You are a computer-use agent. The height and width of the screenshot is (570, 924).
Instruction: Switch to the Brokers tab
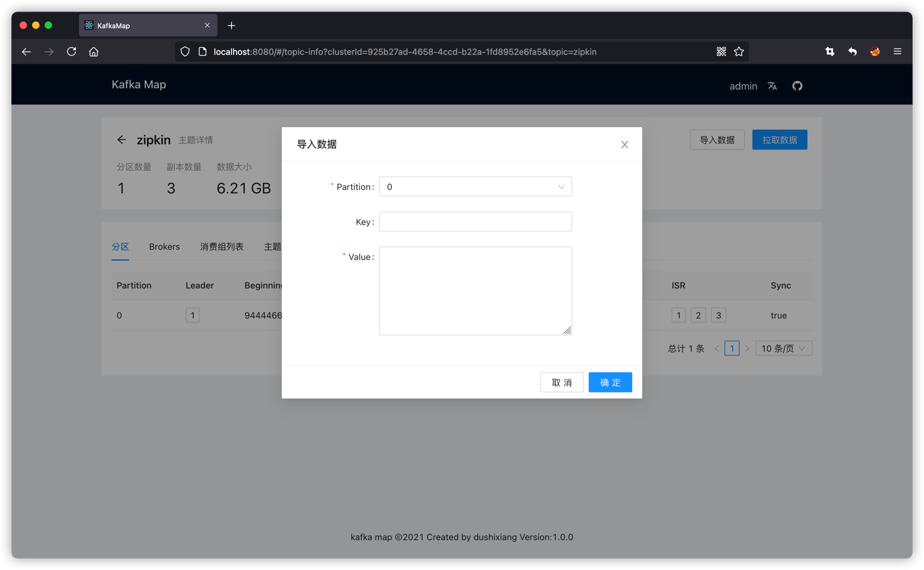coord(164,247)
